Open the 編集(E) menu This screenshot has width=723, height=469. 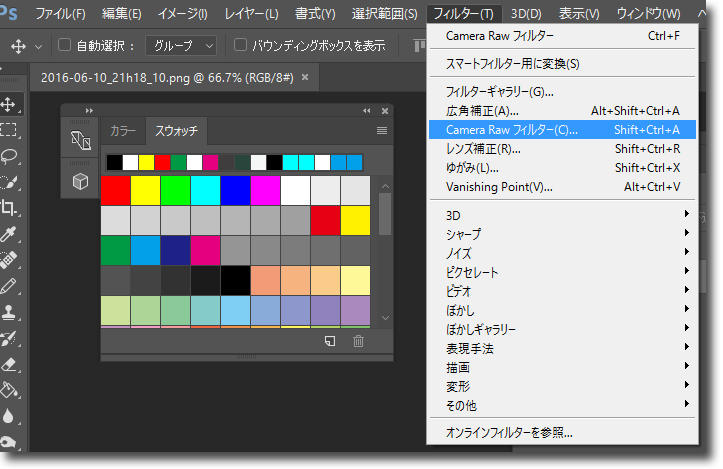[x=122, y=14]
